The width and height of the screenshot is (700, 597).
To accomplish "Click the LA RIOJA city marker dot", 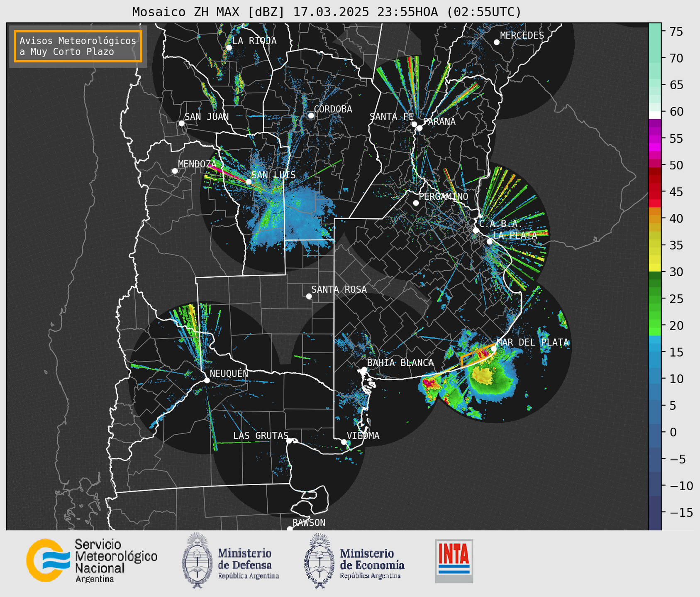I will point(229,48).
